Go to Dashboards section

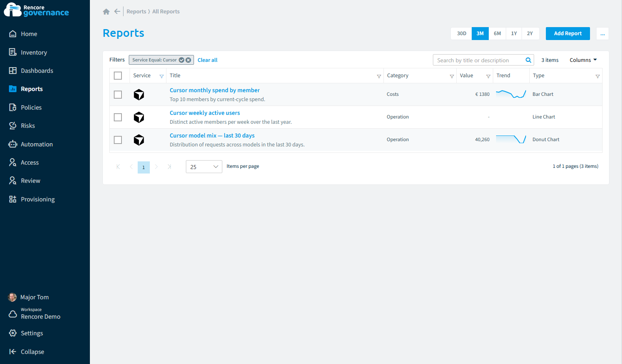pos(37,71)
